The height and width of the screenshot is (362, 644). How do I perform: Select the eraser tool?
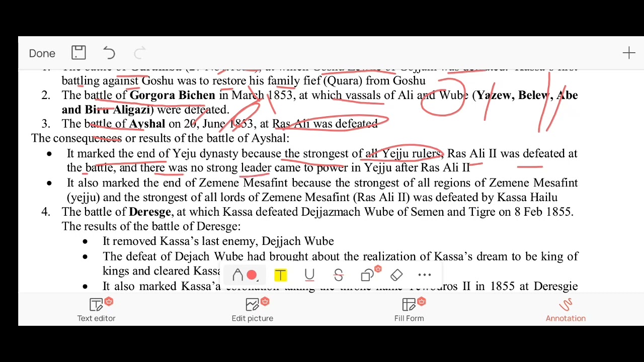click(396, 275)
